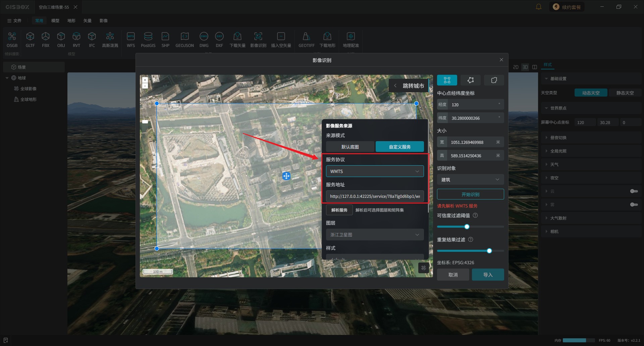Open the 识别对象 建筑 dropdown
This screenshot has width=644, height=346.
pos(470,180)
